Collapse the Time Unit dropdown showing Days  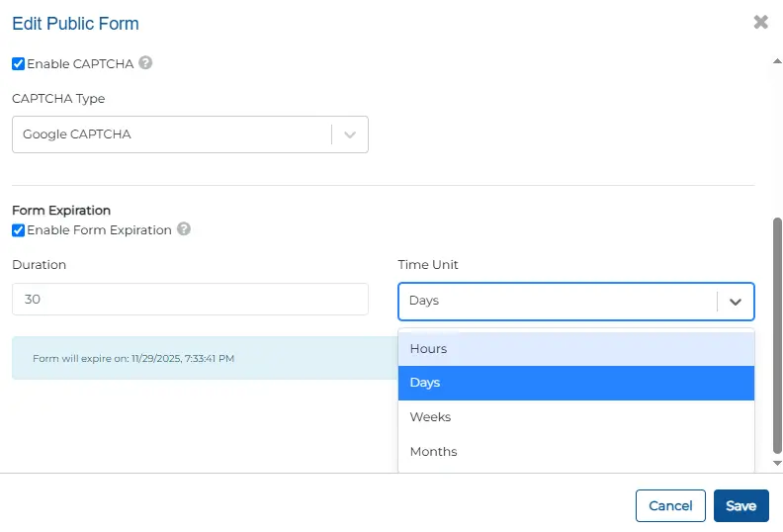pos(559,302)
